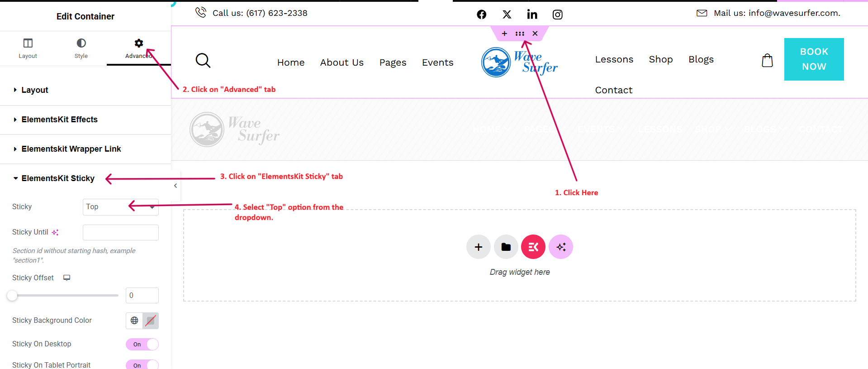Click the add new element plus button

point(479,247)
